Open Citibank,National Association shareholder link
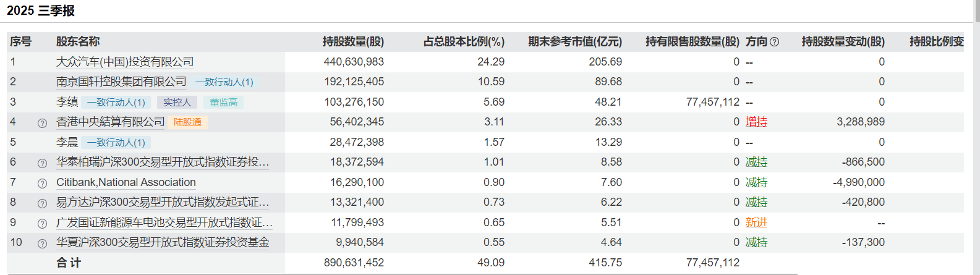Image resolution: width=980 pixels, height=275 pixels. [126, 182]
